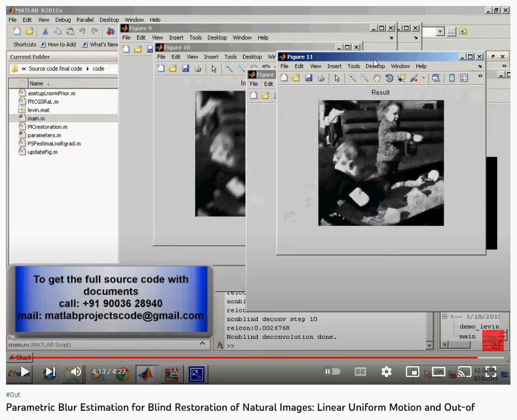Click the Insert Legend icon in Figure 11
Screen dimensions: 517x420
coord(464,78)
